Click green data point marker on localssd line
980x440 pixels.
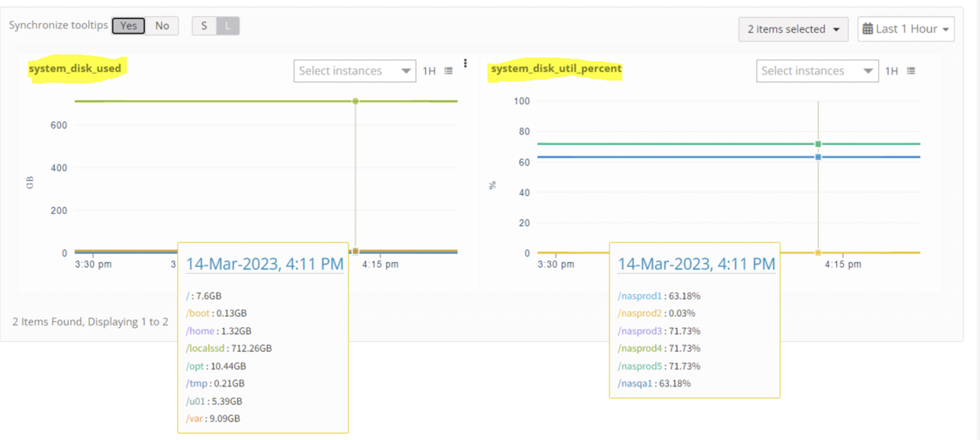tap(355, 101)
